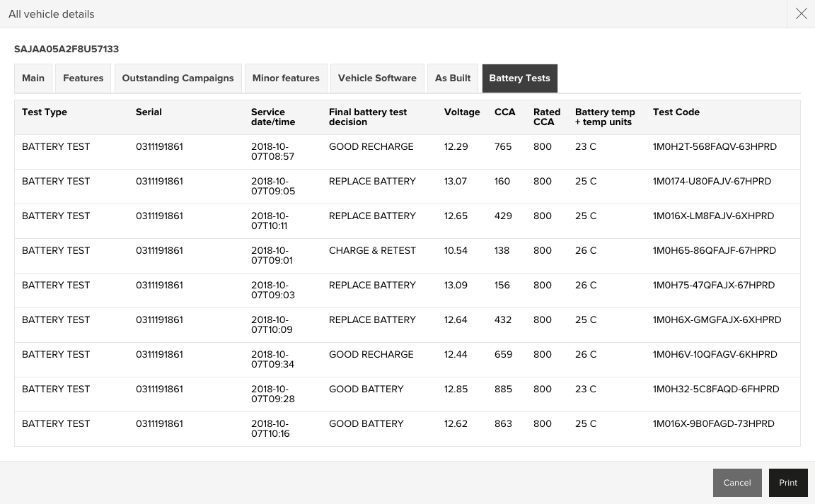Go to the Vehicle Software tab
Image resolution: width=815 pixels, height=504 pixels.
(377, 78)
